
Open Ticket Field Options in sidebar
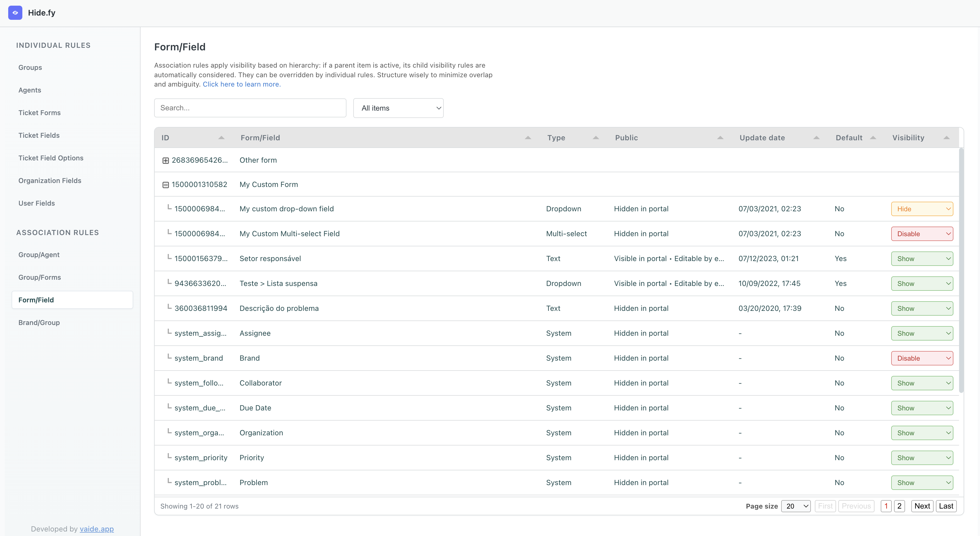tap(51, 158)
